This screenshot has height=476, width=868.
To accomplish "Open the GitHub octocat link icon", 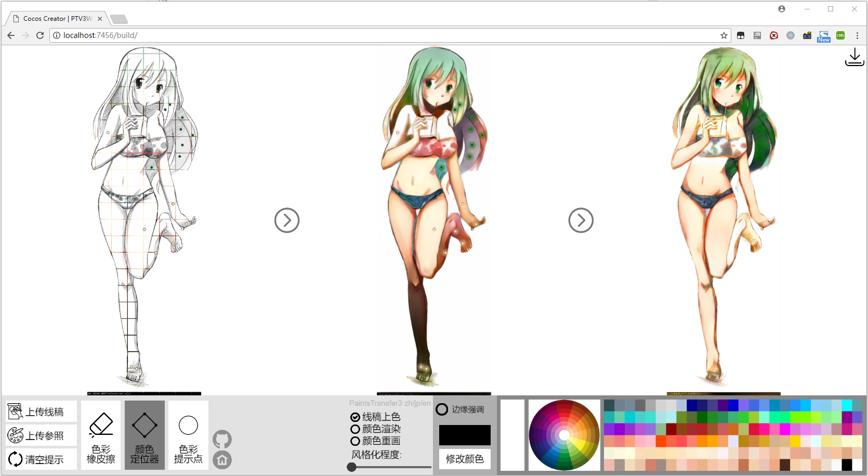I will (222, 440).
